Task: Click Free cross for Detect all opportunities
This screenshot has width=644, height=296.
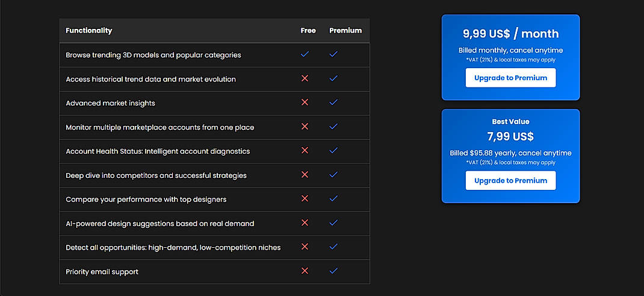Action: coord(305,246)
